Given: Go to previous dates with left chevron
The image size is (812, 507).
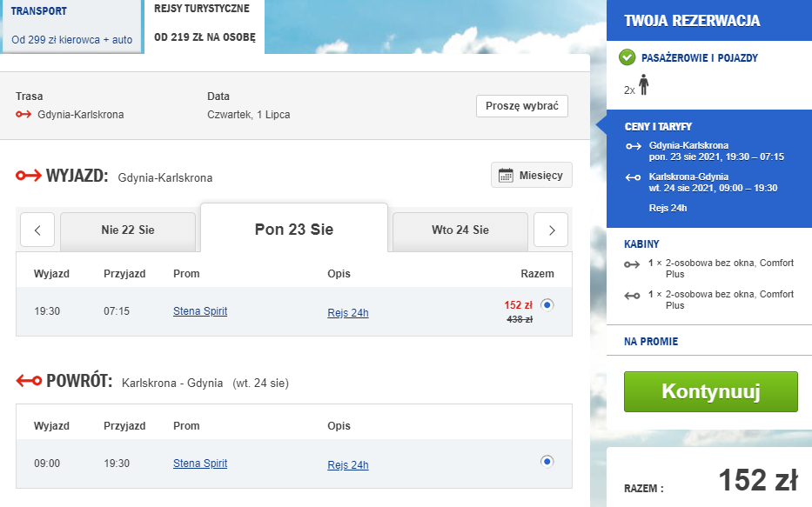Looking at the screenshot, I should (37, 230).
